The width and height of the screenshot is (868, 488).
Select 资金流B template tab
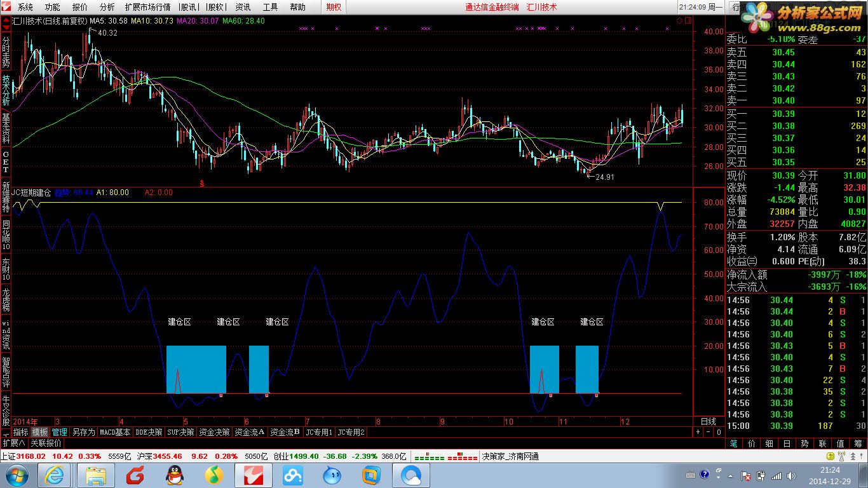click(x=285, y=432)
